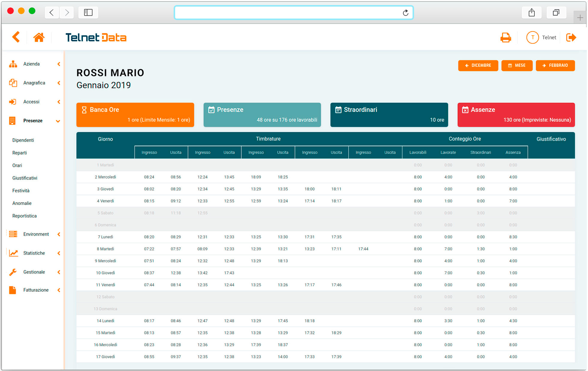The image size is (588, 371).
Task: Click the Conteggio Ore header
Action: (465, 139)
